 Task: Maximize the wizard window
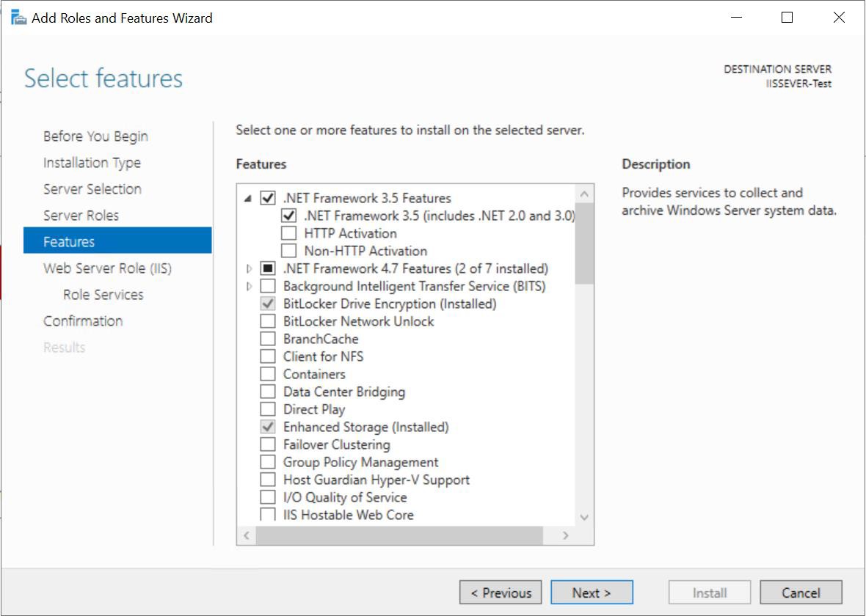[x=787, y=18]
